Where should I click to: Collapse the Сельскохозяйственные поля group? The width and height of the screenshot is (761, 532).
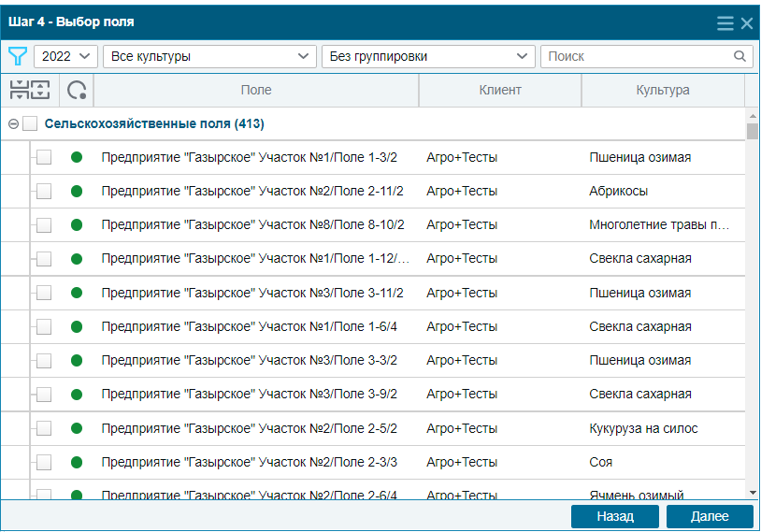tap(14, 124)
